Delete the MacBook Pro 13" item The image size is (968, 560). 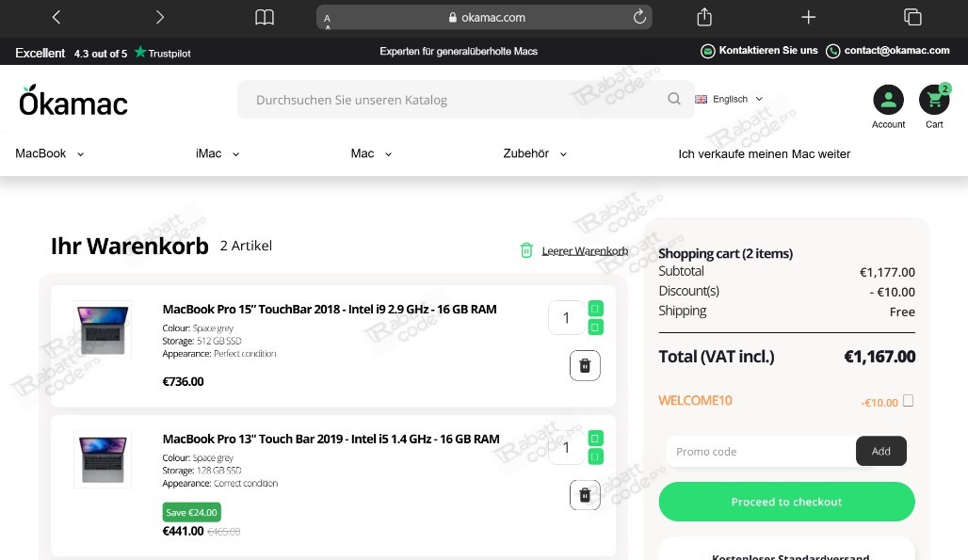[585, 494]
